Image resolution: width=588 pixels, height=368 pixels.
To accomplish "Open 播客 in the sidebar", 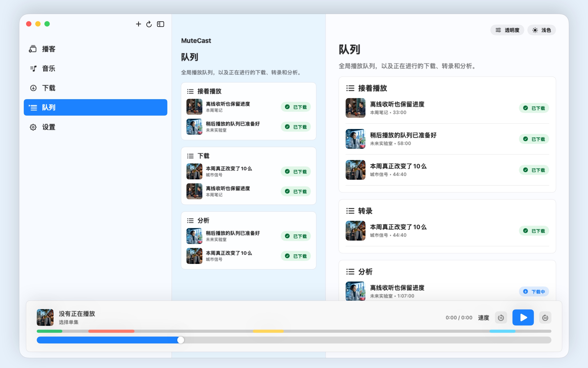I will (x=96, y=49).
